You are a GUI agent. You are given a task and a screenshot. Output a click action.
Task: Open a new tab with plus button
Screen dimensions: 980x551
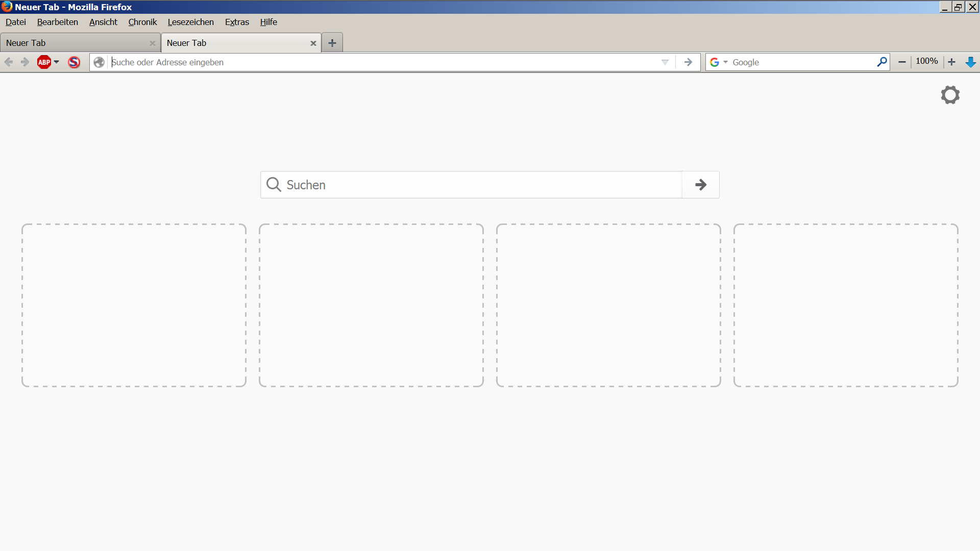point(332,43)
